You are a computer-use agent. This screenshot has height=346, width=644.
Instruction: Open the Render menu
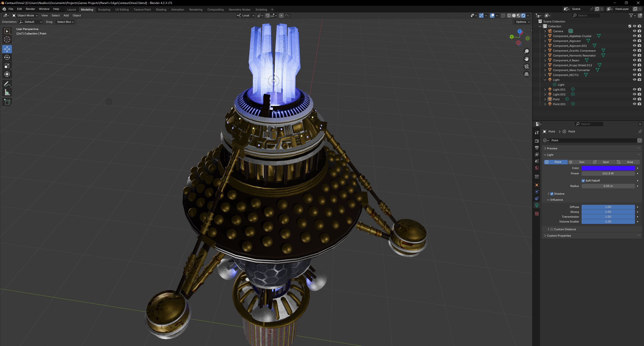coord(30,9)
